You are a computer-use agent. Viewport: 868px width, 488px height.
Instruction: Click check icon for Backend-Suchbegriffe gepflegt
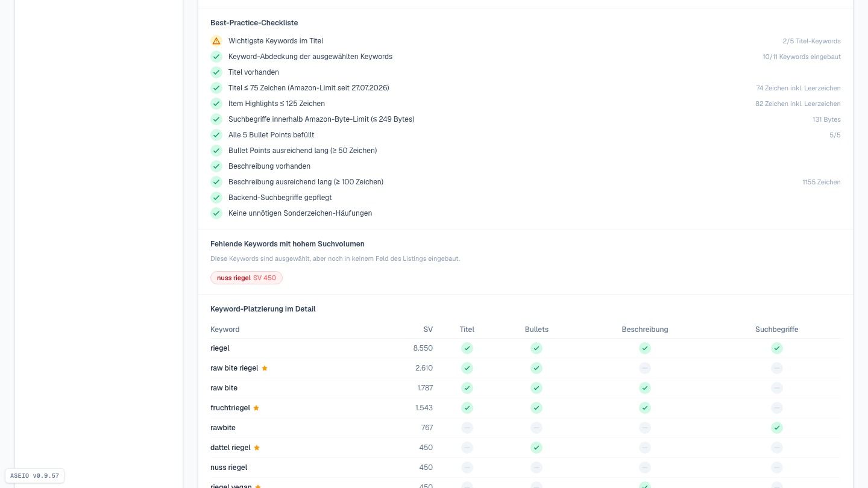[x=216, y=198]
